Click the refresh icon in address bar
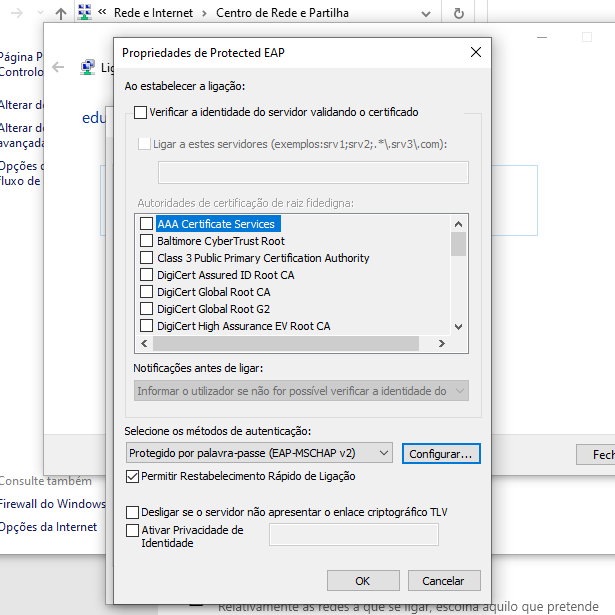The width and height of the screenshot is (615, 615). pos(459,13)
